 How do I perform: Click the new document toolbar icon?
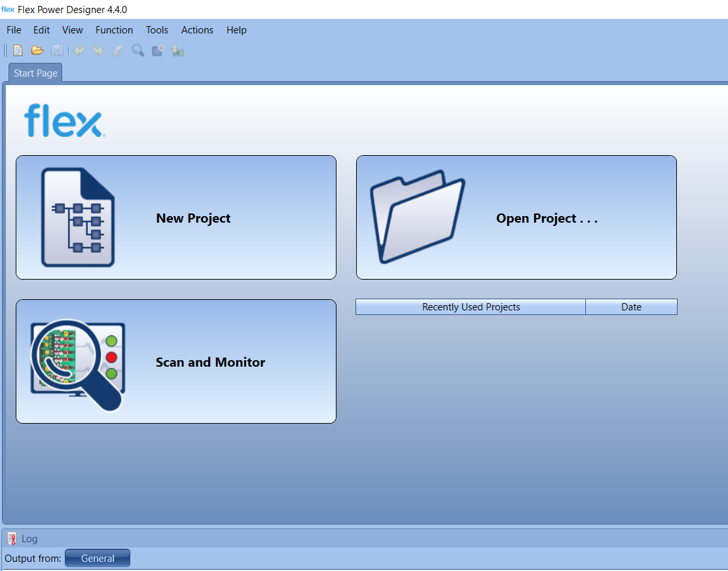(x=18, y=50)
